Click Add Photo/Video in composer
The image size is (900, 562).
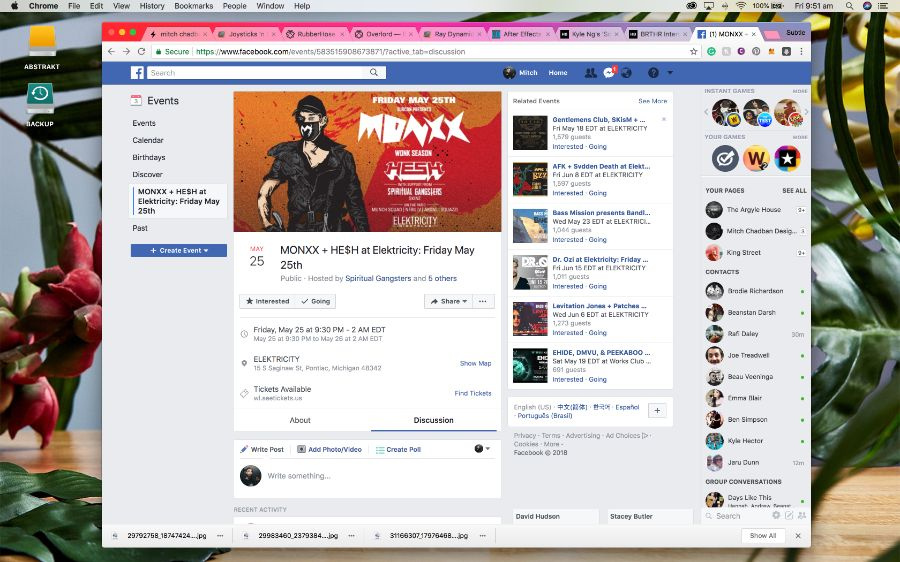pos(329,449)
